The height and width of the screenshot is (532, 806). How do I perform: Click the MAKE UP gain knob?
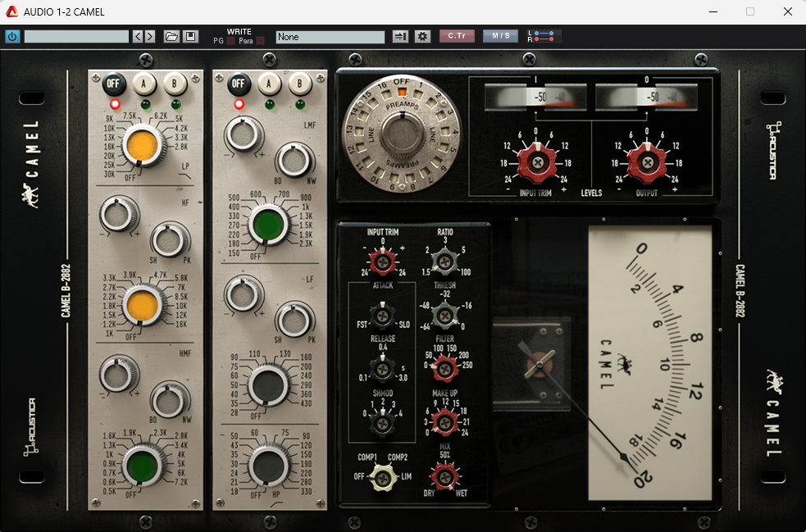coord(444,422)
